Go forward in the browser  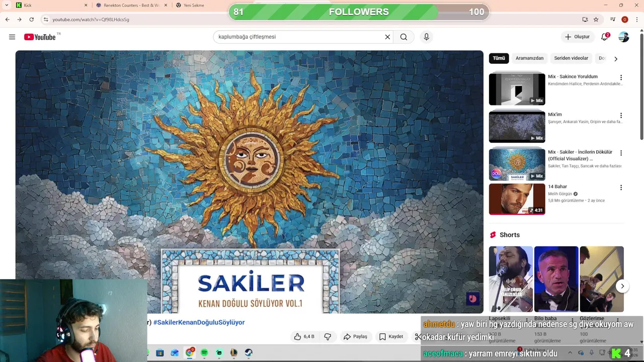tap(19, 19)
